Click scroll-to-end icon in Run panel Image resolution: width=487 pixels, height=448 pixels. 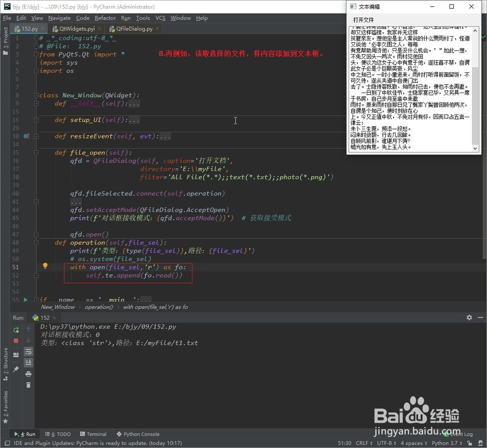28,363
